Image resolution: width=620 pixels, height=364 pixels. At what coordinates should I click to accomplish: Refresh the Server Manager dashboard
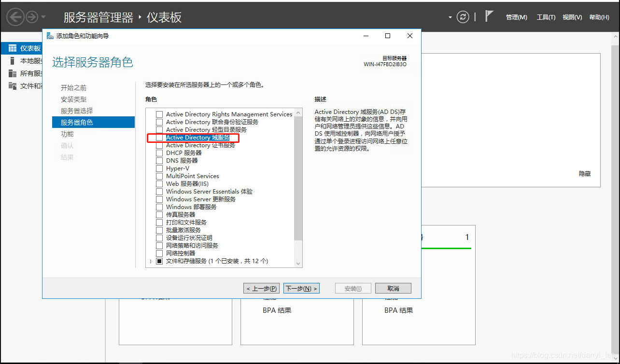pyautogui.click(x=463, y=17)
